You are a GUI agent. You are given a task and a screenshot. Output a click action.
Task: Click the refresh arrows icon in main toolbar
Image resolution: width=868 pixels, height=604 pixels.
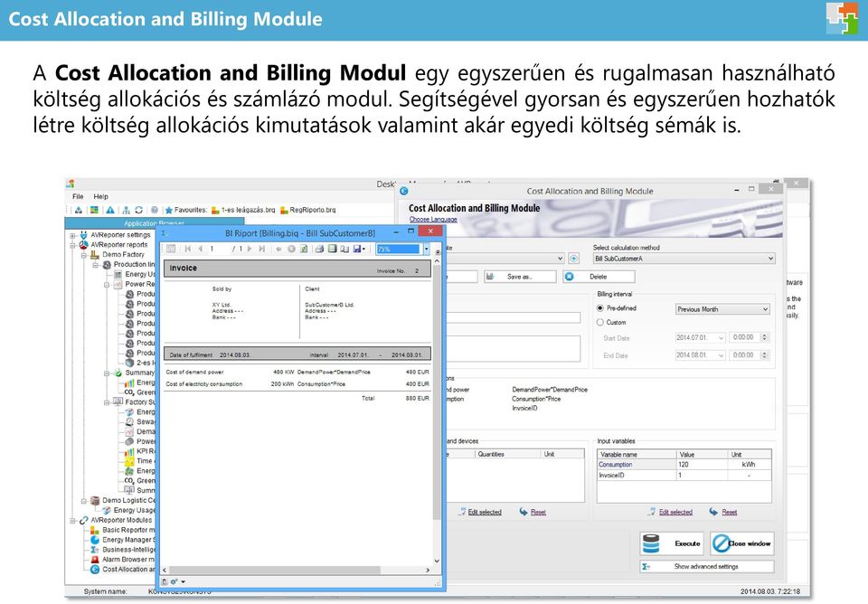pyautogui.click(x=138, y=210)
